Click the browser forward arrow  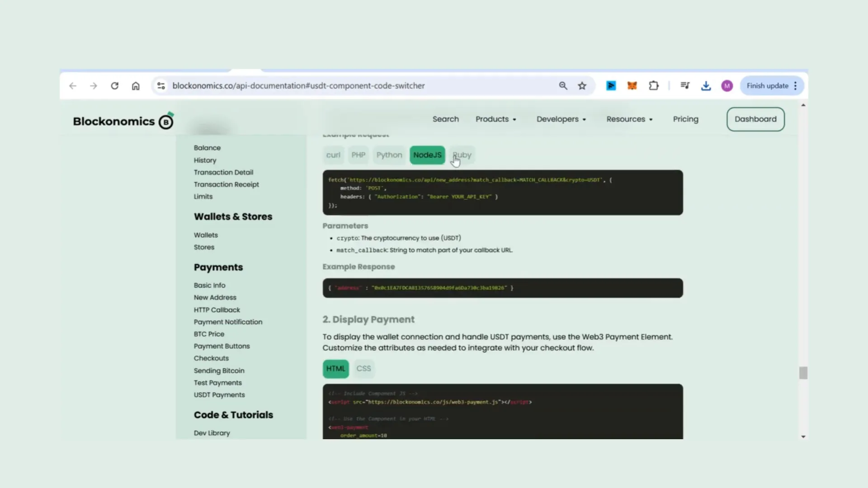tap(94, 86)
